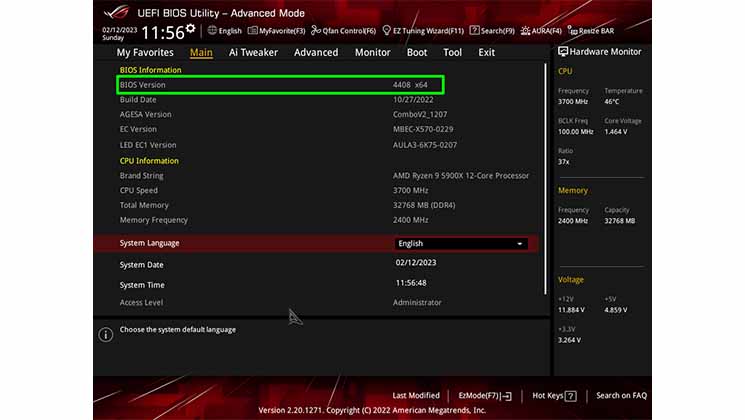Screen dimensions: 745x420
Task: Click the BIOS Version row label
Action: pyautogui.click(x=143, y=85)
